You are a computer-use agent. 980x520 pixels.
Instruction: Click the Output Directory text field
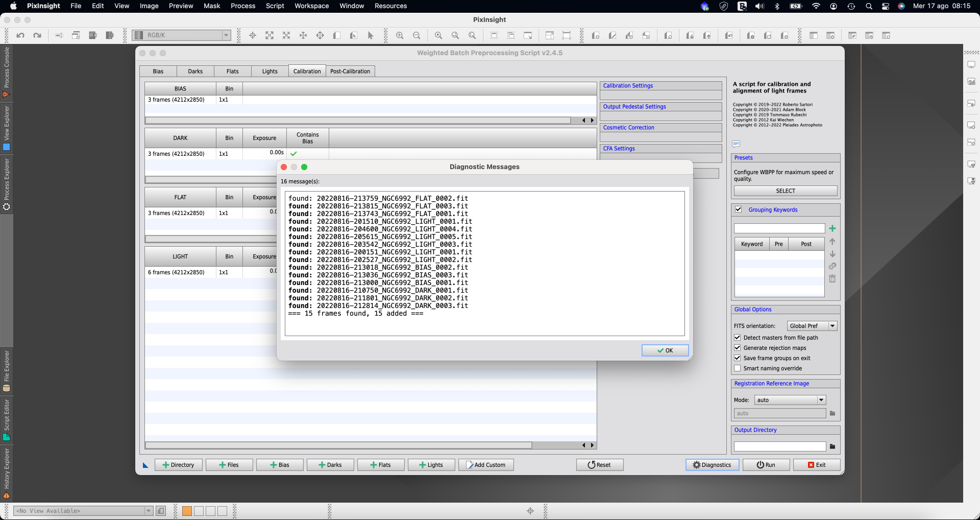point(779,446)
